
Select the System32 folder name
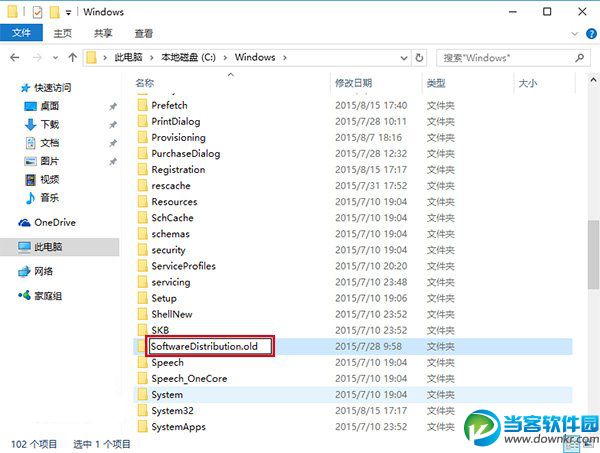(172, 411)
